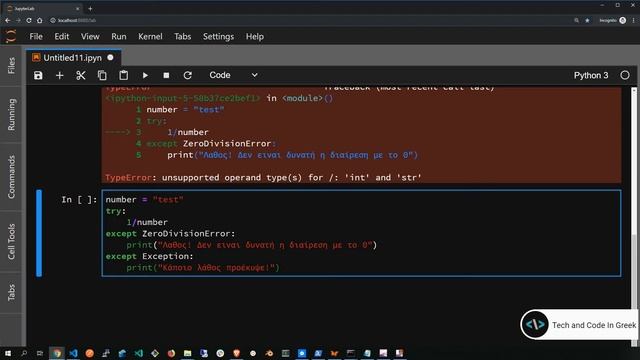
Task: Click the Python 3 kernel name
Action: pos(591,76)
